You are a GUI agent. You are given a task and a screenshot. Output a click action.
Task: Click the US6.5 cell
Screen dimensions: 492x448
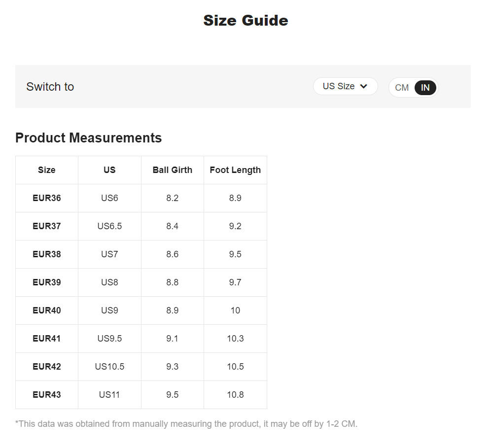tap(109, 226)
